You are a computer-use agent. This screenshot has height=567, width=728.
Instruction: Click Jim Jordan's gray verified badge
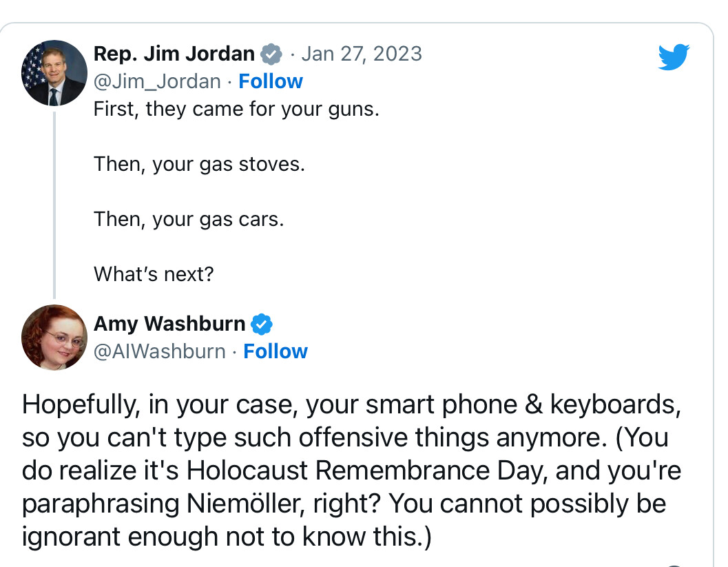pos(271,54)
